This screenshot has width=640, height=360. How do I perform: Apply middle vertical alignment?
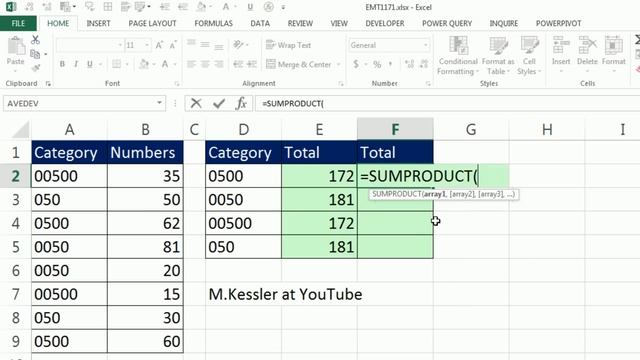pos(205,44)
